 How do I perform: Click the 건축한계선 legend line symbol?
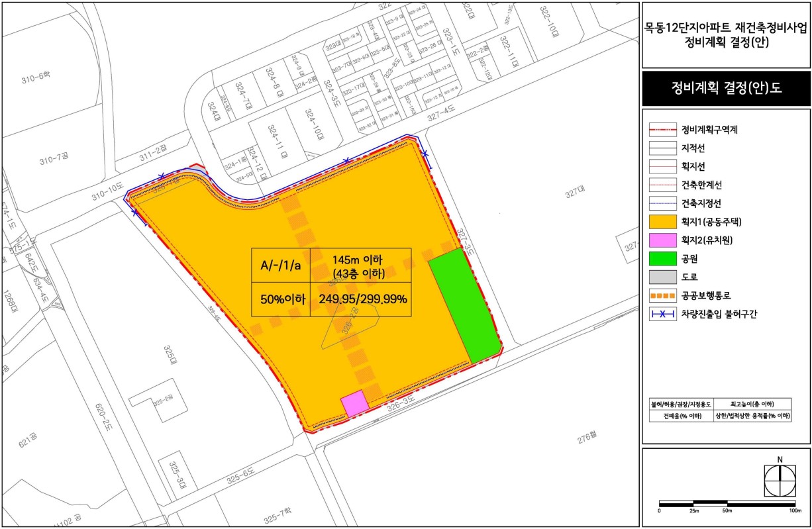point(662,185)
